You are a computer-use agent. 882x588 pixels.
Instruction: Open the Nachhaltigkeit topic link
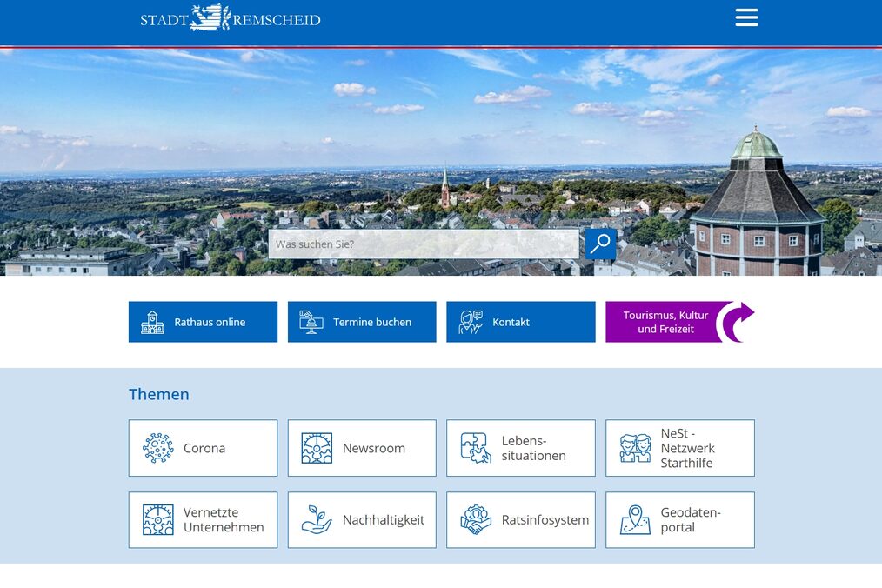tap(383, 520)
